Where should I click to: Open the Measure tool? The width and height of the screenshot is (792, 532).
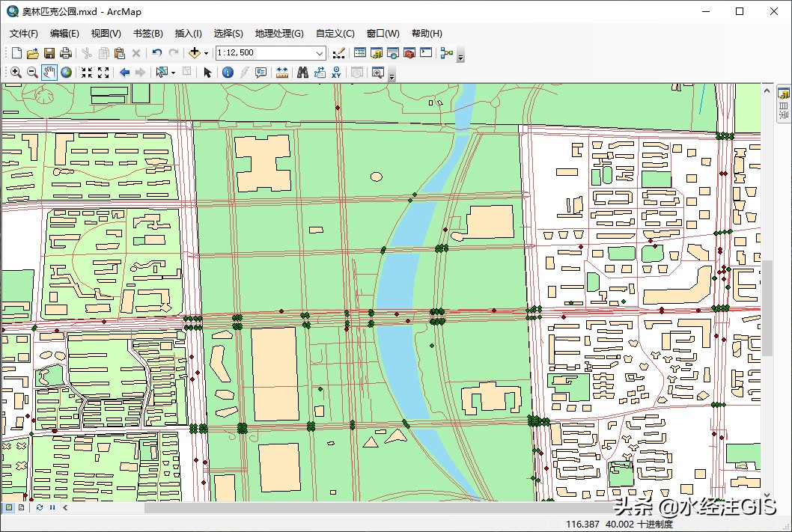tap(282, 73)
